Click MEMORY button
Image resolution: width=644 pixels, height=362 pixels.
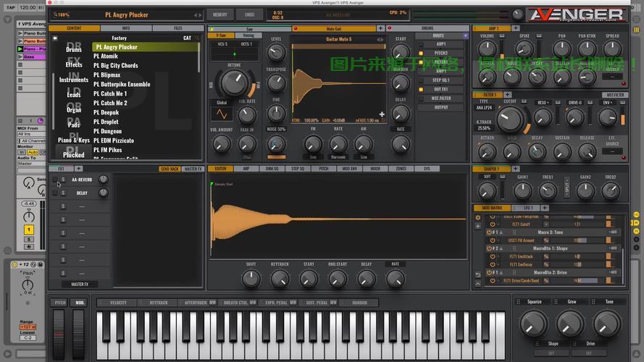point(219,14)
